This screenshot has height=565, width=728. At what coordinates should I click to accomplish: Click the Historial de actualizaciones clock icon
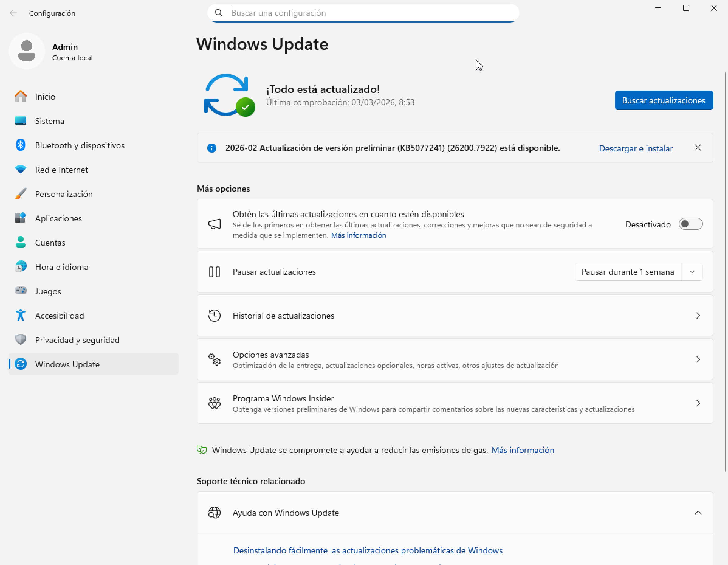coord(214,316)
